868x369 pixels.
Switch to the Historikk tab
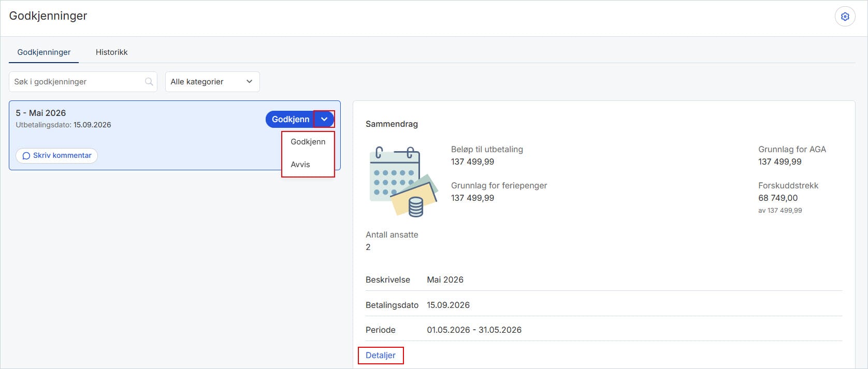coord(111,52)
